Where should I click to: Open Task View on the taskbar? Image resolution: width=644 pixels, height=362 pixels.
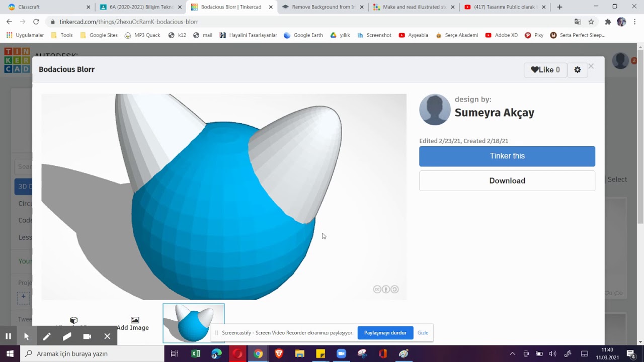[175, 353]
